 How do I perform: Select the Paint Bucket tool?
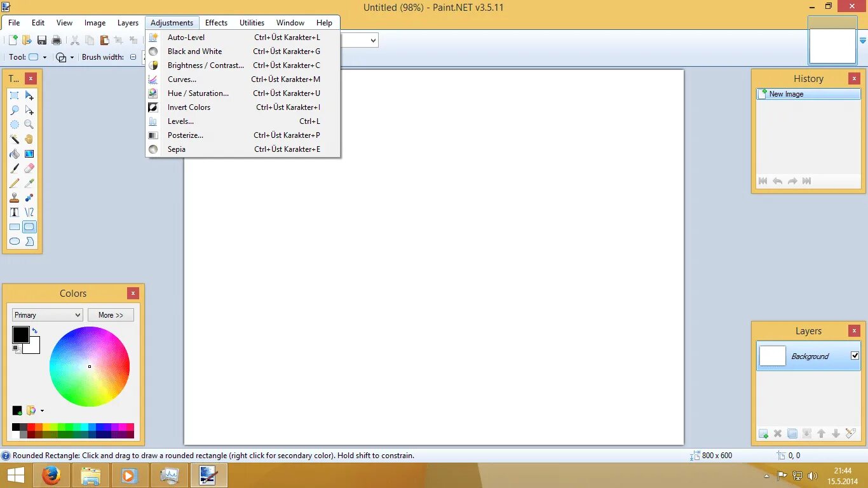tap(15, 154)
